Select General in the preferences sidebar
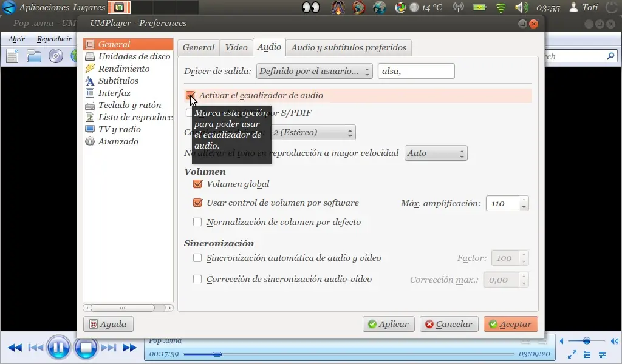 [128, 44]
